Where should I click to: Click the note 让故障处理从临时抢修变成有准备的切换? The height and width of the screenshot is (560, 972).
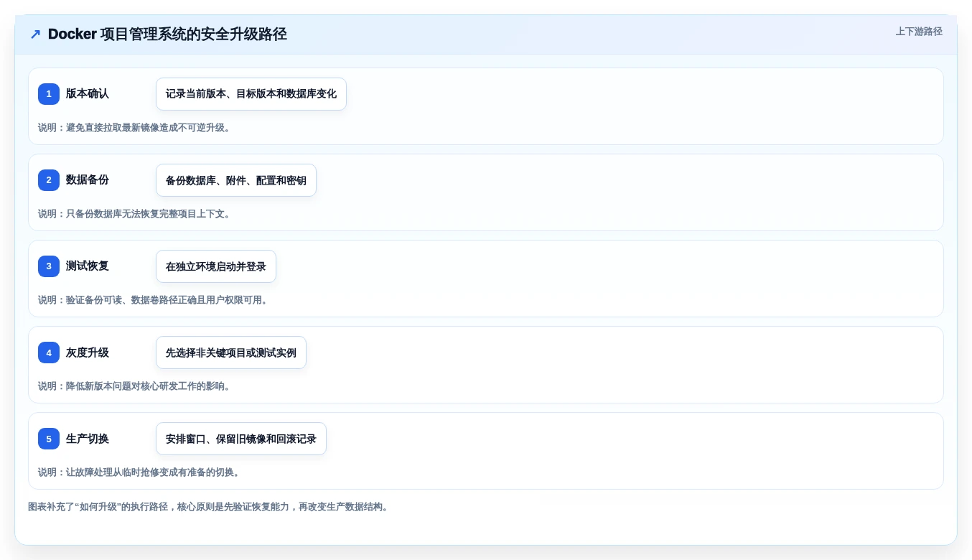pos(139,472)
